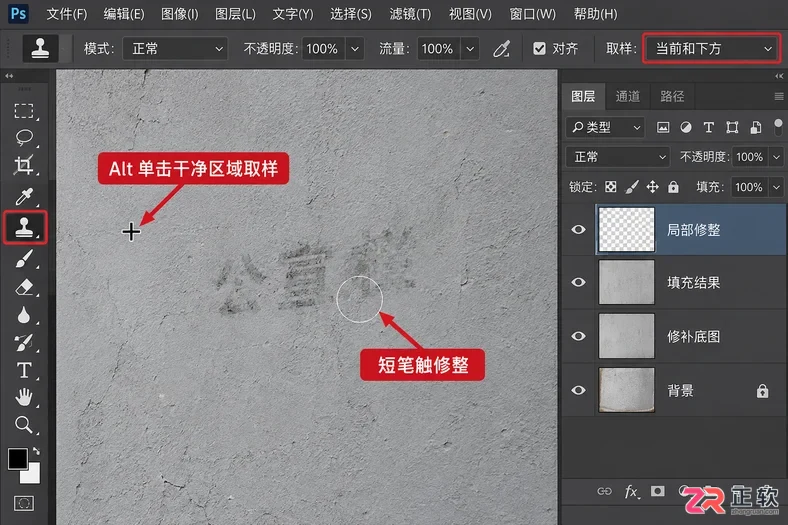Open the layer blend mode 正常 dropdown
This screenshot has width=788, height=525.
coord(618,157)
